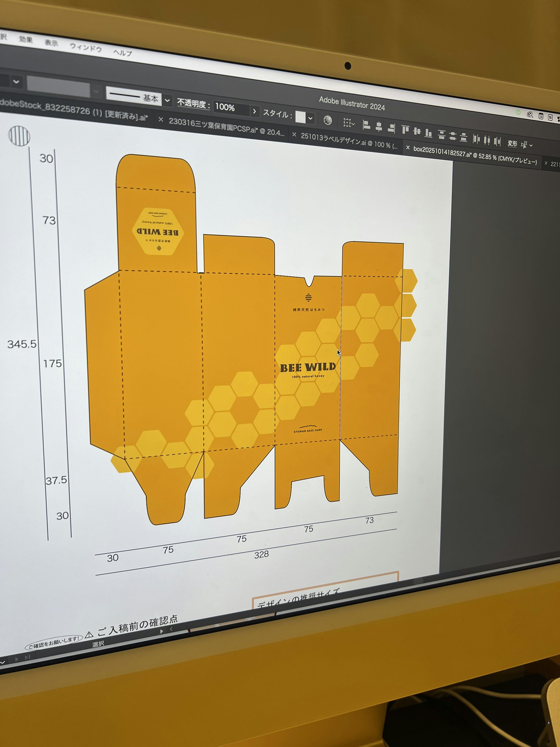Click horizontal align left icon
The height and width of the screenshot is (747, 560).
tap(367, 125)
